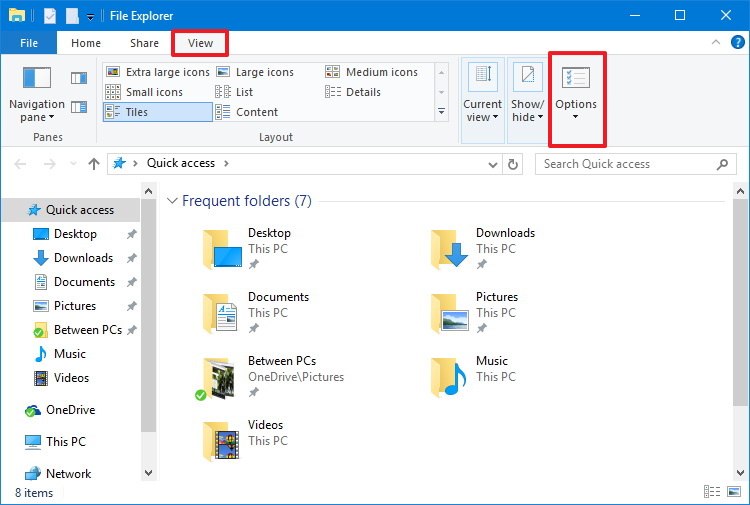Select Quick access in navigation tree
Screen dimensions: 750x505
pos(71,210)
